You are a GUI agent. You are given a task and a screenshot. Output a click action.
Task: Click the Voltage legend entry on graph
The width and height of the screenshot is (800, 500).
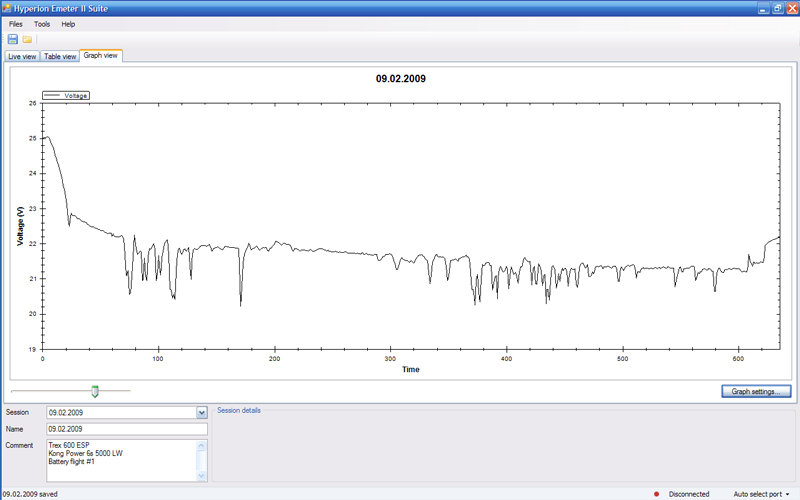(x=67, y=96)
